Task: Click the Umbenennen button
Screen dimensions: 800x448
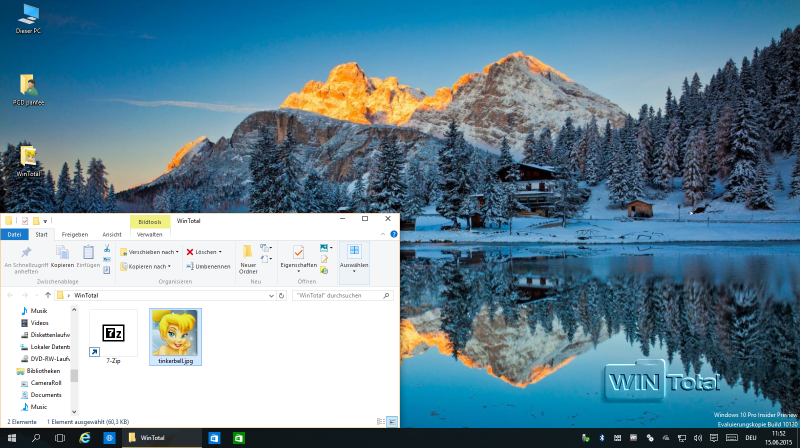Action: coord(208,266)
